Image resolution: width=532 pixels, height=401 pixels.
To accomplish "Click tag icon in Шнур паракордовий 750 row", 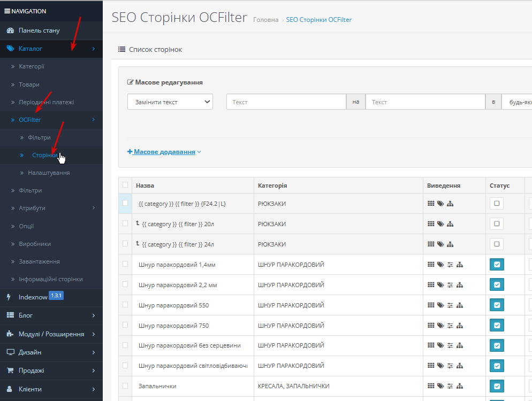I will (x=440, y=326).
